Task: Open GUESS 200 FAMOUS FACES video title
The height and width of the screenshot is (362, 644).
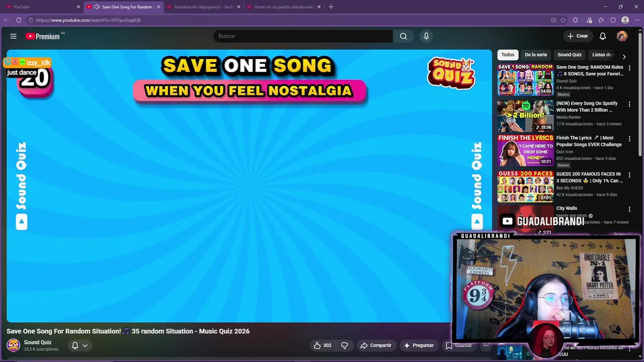Action: (x=589, y=177)
